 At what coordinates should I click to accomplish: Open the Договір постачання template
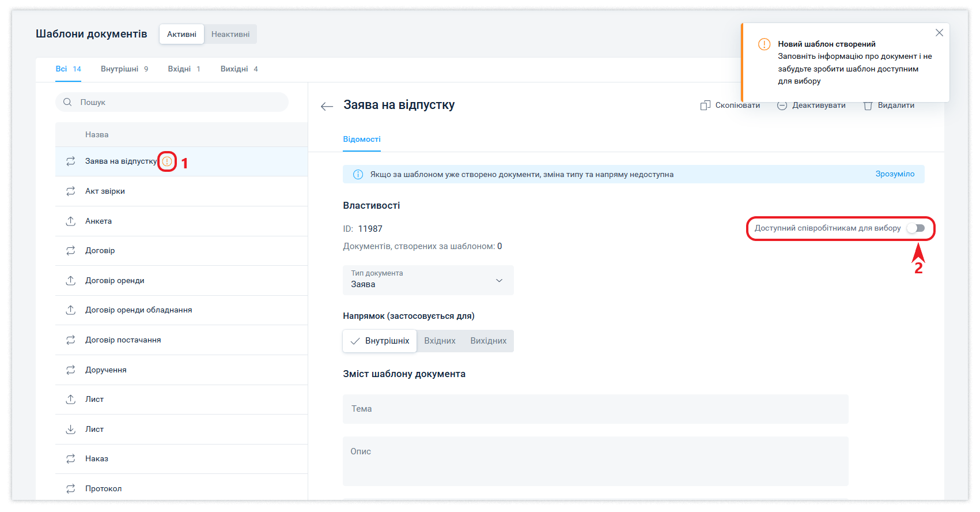coord(123,340)
